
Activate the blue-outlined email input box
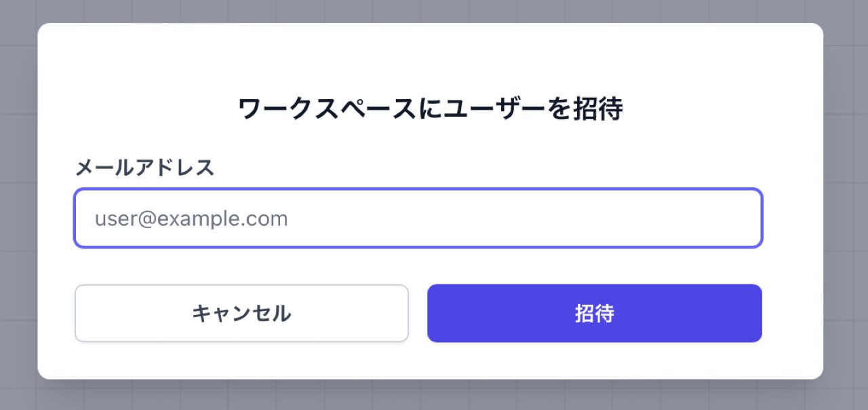point(418,218)
